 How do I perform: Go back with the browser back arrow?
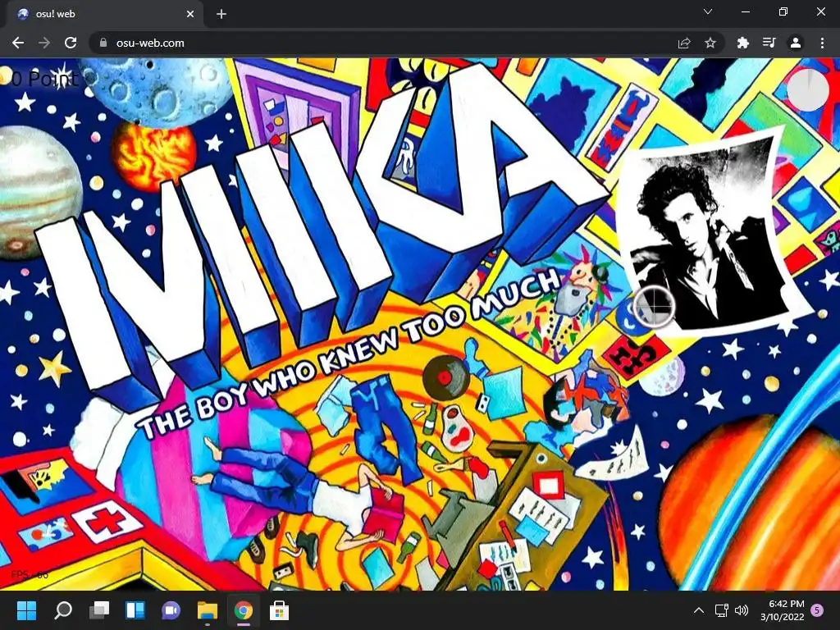(18, 43)
